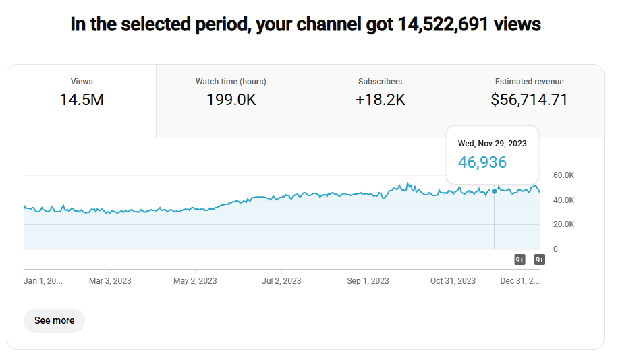The image size is (618, 364).
Task: Switch to Watch time (hours) tab
Action: (x=231, y=93)
